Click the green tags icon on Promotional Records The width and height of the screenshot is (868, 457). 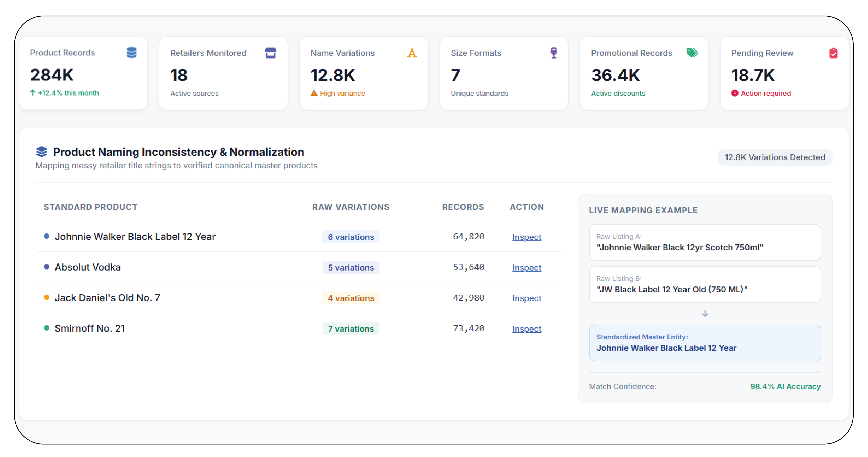pyautogui.click(x=692, y=53)
